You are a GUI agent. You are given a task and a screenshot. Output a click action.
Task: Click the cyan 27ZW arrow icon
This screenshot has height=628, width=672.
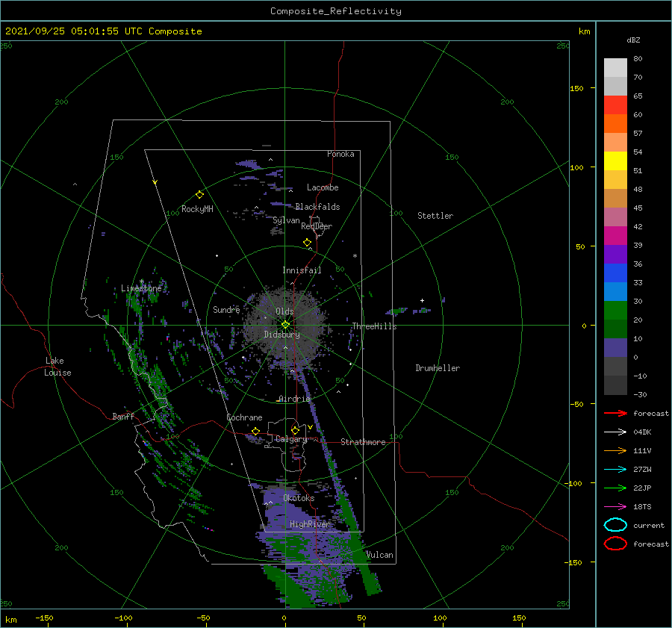pos(615,470)
